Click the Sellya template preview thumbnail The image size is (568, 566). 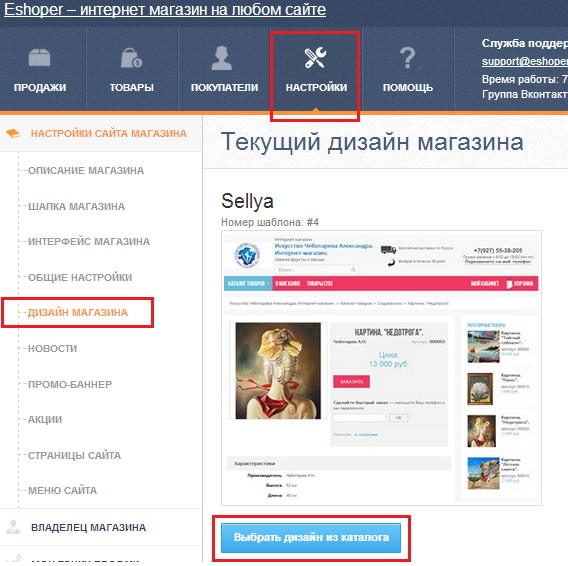pos(381,368)
